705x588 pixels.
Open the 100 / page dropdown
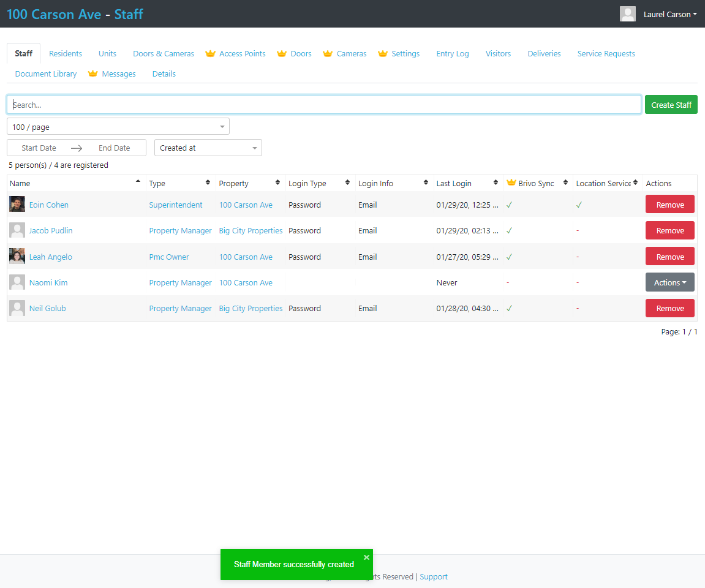(x=118, y=127)
